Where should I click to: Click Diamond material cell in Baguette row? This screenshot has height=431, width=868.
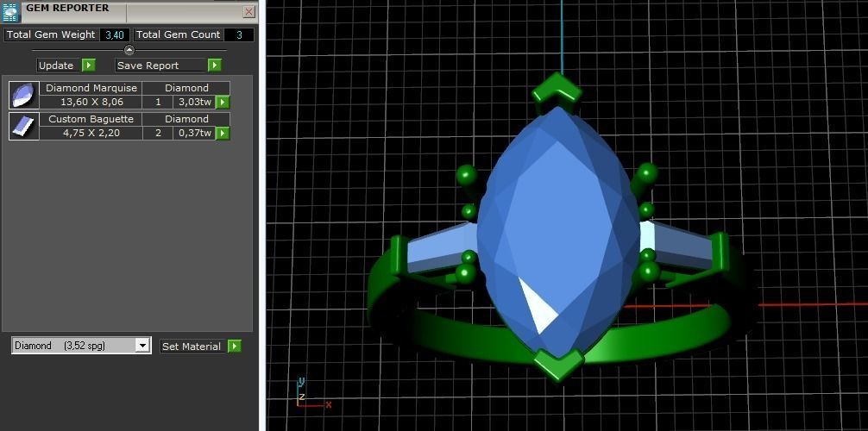[x=186, y=119]
